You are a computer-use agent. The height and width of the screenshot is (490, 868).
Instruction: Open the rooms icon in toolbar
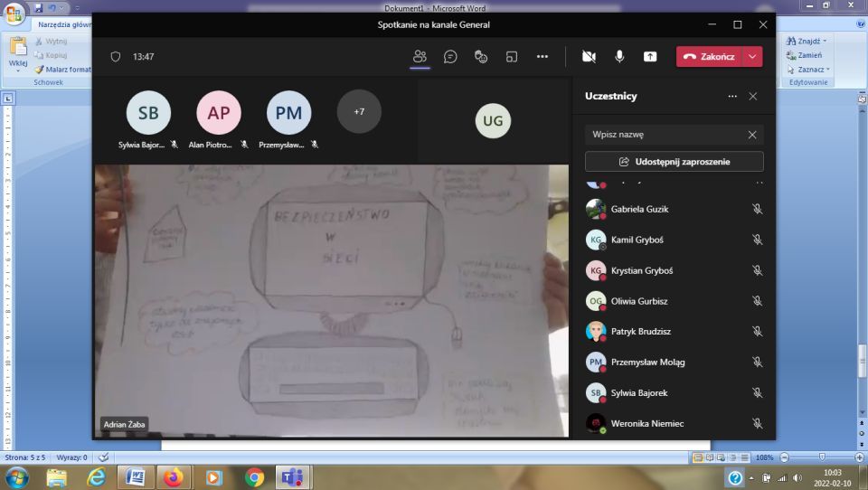(x=512, y=56)
